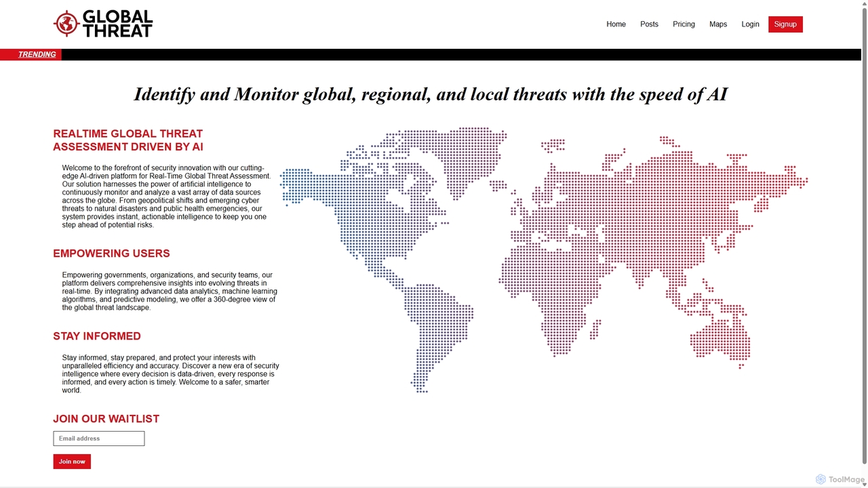The width and height of the screenshot is (868, 488).
Task: Click paragraph starting 'Welcome to the forefront'
Action: 166,197
